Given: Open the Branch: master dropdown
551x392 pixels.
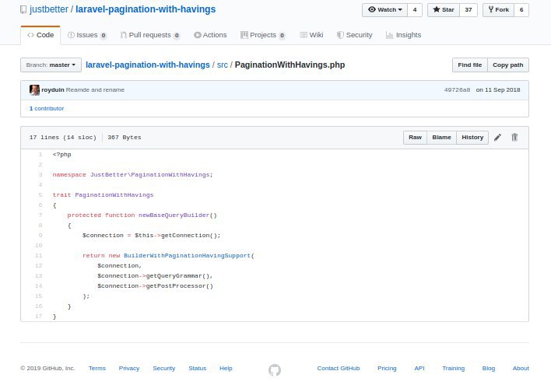Looking at the screenshot, I should click(51, 65).
